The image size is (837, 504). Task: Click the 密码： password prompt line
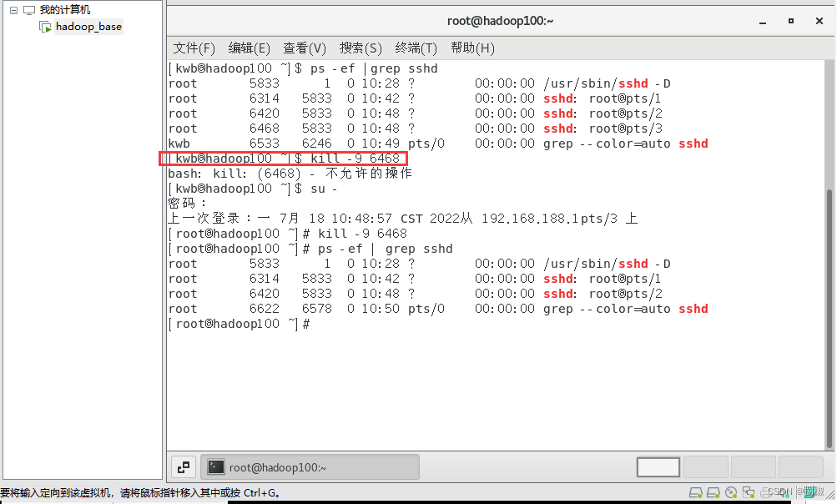(x=187, y=204)
